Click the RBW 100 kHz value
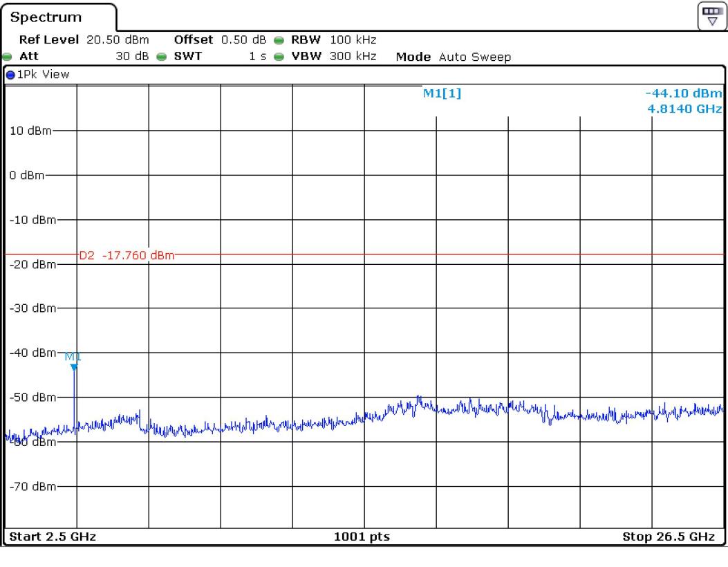 coord(353,40)
